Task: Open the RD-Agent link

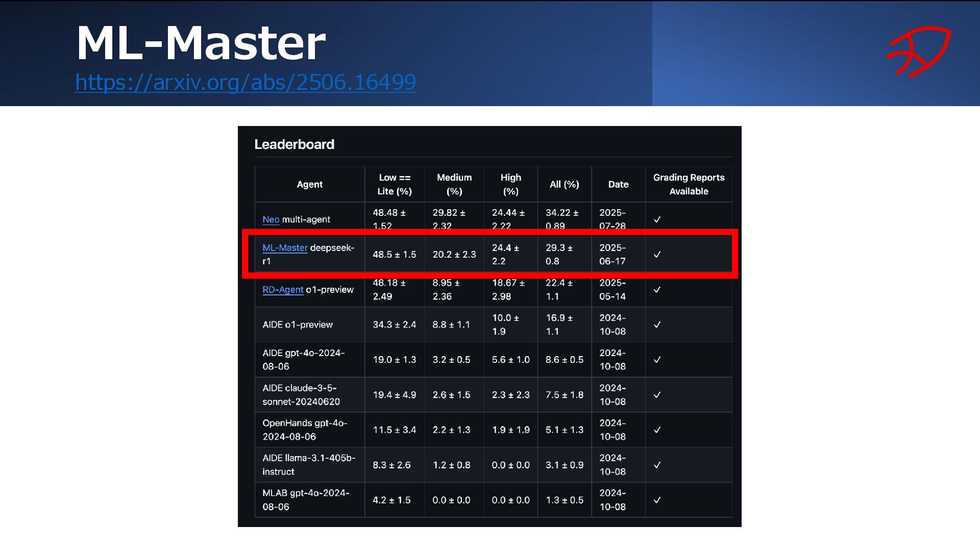Action: point(283,290)
